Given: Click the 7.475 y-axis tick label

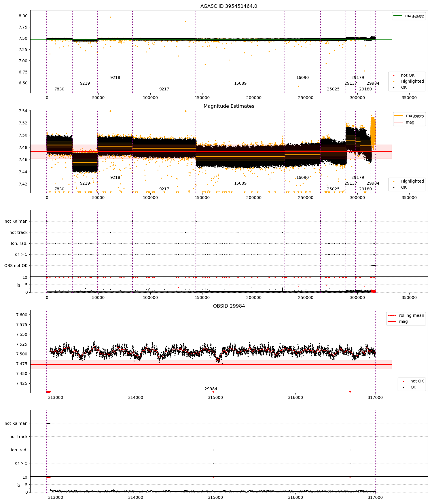Looking at the screenshot, I should pos(22,364).
